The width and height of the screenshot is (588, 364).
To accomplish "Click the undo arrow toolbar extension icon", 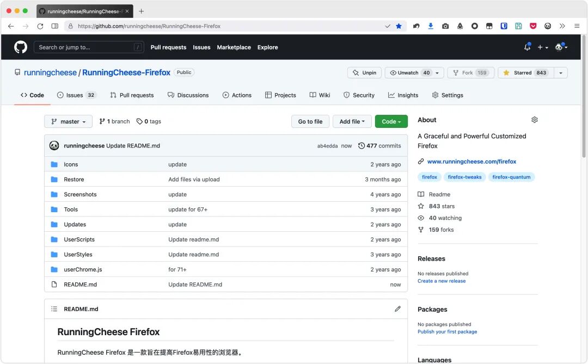I will point(416,26).
